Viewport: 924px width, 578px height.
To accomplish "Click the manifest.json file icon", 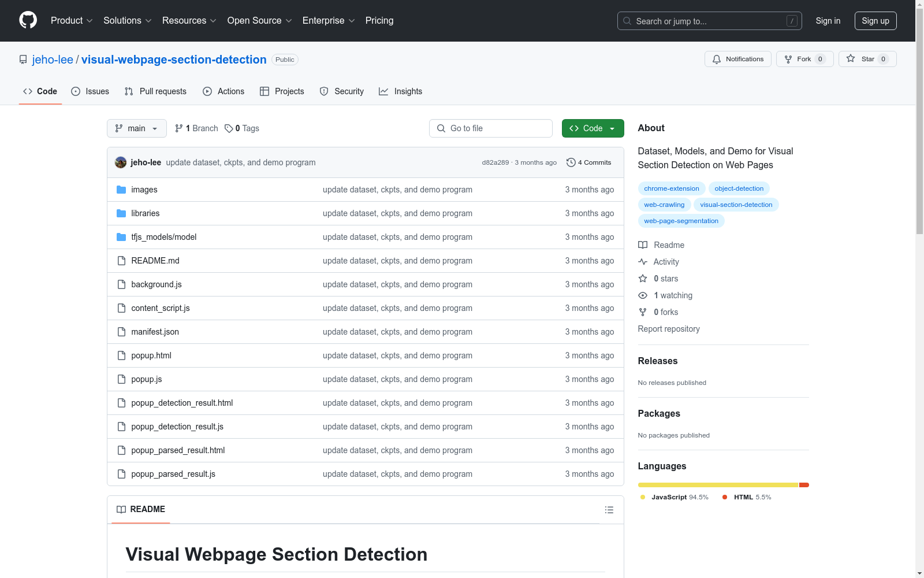I will pyautogui.click(x=121, y=332).
